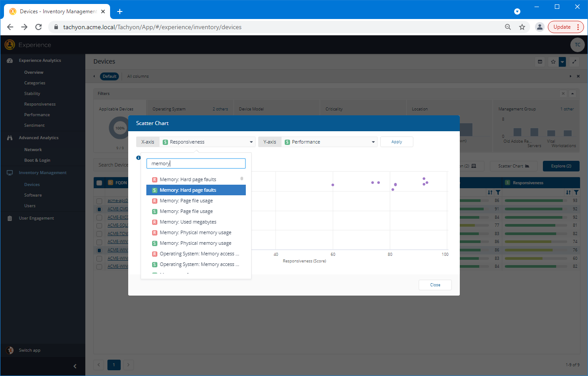Click the favorite star icon on Devices page

pyautogui.click(x=553, y=62)
